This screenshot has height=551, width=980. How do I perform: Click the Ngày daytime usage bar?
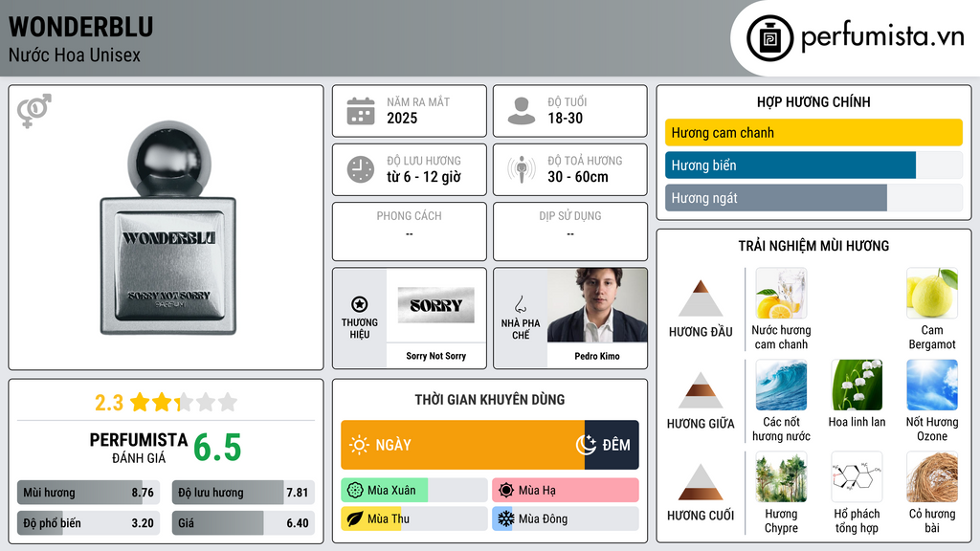point(462,445)
